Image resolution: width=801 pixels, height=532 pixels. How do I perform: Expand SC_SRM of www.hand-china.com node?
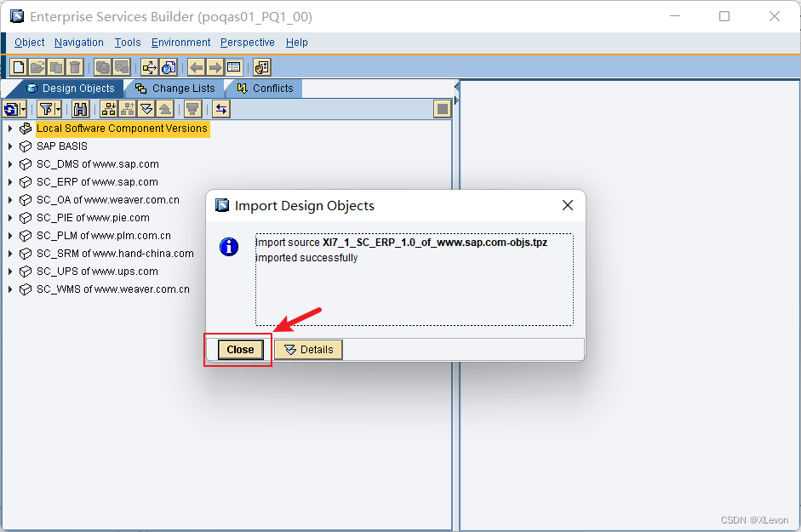10,254
